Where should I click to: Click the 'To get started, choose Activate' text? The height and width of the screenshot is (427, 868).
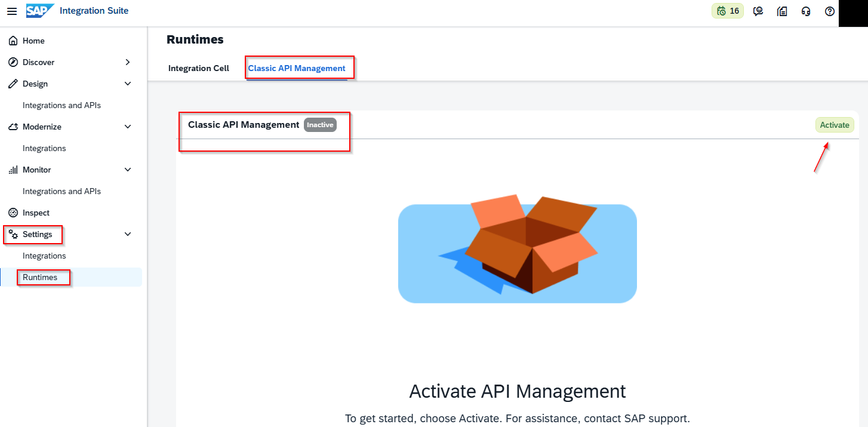click(518, 419)
